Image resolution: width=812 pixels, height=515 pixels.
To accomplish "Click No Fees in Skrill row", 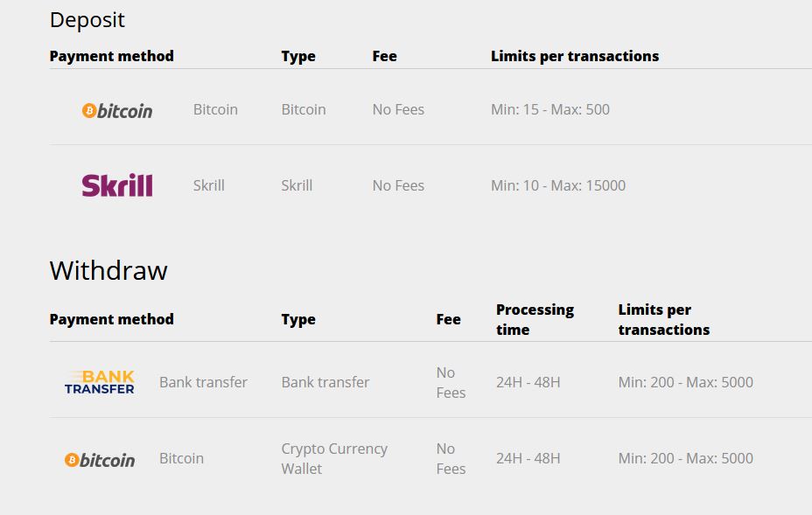I will click(x=398, y=185).
